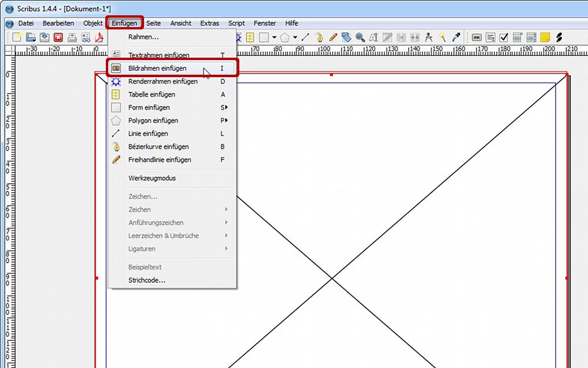Choose Textrahmen einfügen menu entry
This screenshot has width=588, height=368.
tap(172, 55)
